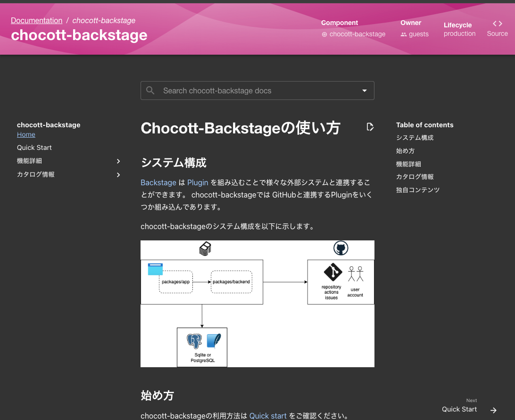Click the PostgreSQL elephant icon in the diagram
The height and width of the screenshot is (420, 515).
pos(194,341)
